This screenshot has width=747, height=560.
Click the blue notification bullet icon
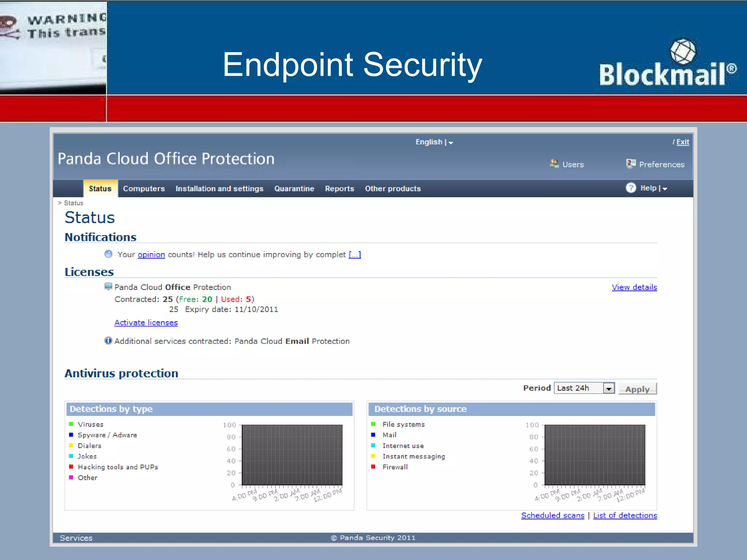point(108,254)
